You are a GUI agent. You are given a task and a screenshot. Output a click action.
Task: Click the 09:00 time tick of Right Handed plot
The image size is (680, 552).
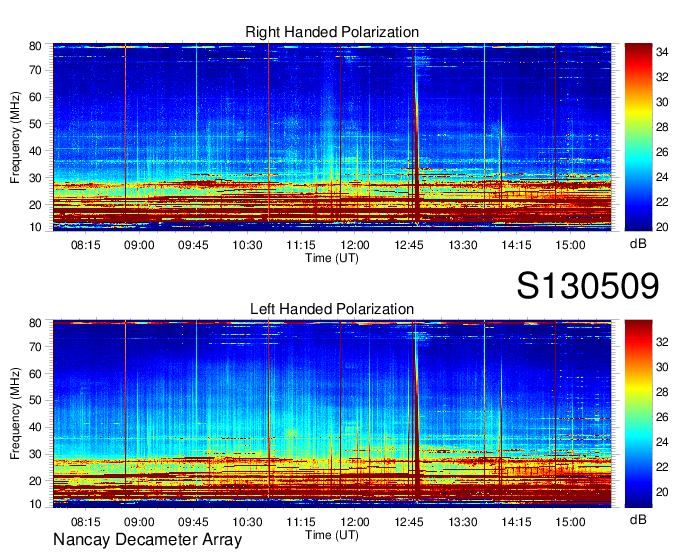[x=139, y=245]
